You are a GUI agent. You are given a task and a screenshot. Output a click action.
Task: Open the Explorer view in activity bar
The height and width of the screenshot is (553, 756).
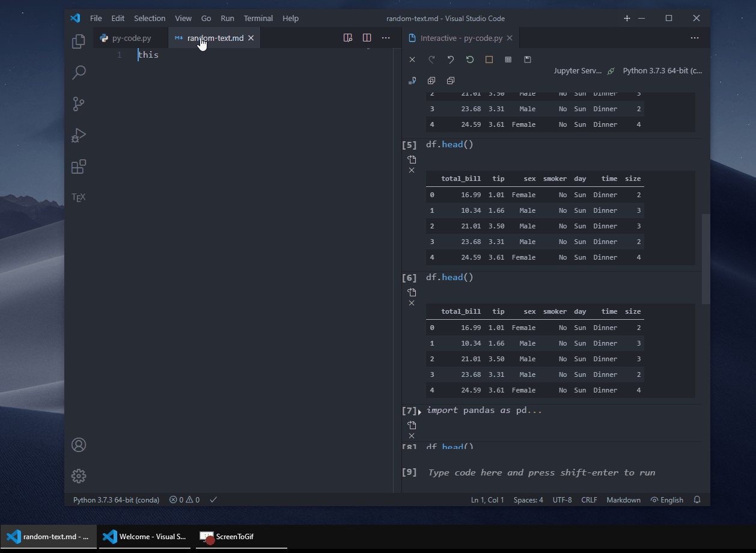[78, 41]
